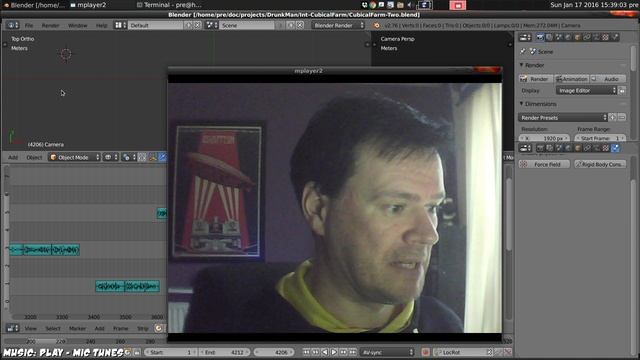Open the Object menu in 3D view header
This screenshot has width=640, height=360.
pyautogui.click(x=34, y=158)
